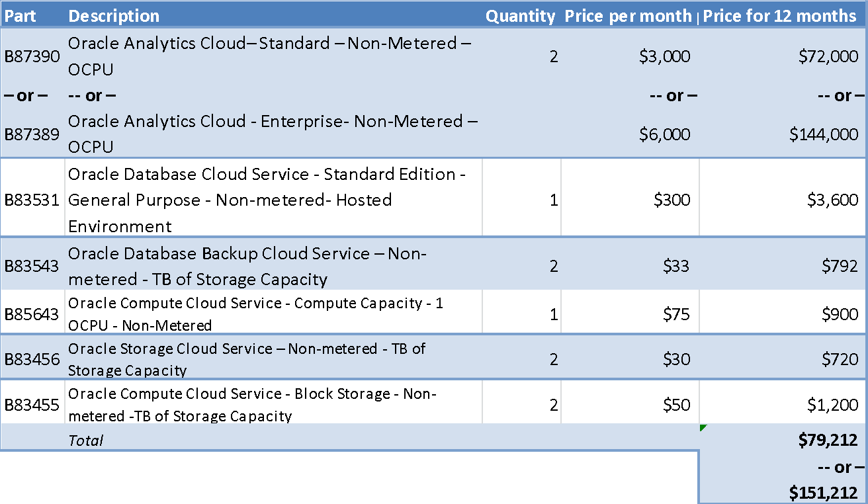Select the Description column header

114,16
